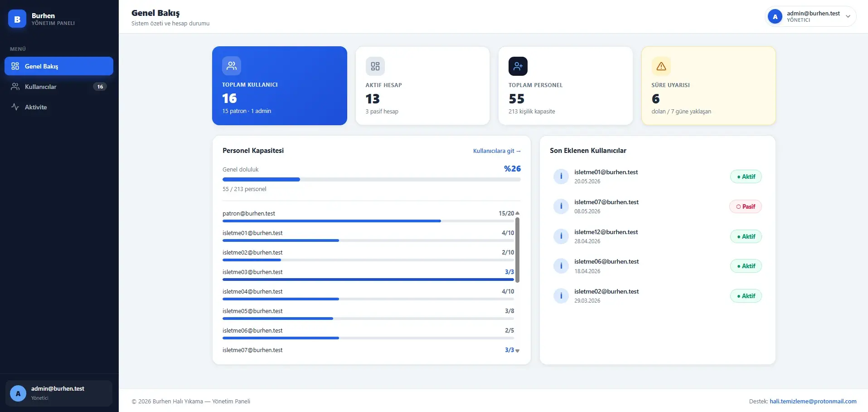Viewport: 868px width, 412px height.
Task: Click the users icon on Toplam Kullanıcı card
Action: click(232, 66)
